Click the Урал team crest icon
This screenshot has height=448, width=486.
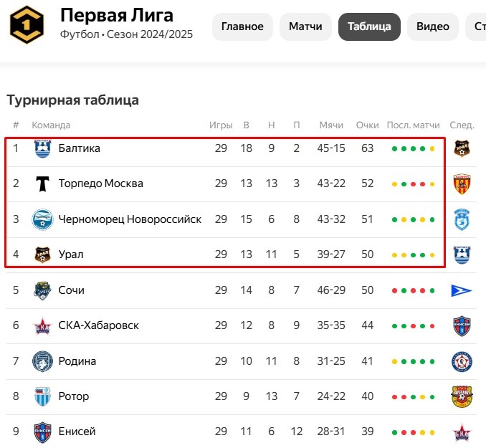[42, 254]
